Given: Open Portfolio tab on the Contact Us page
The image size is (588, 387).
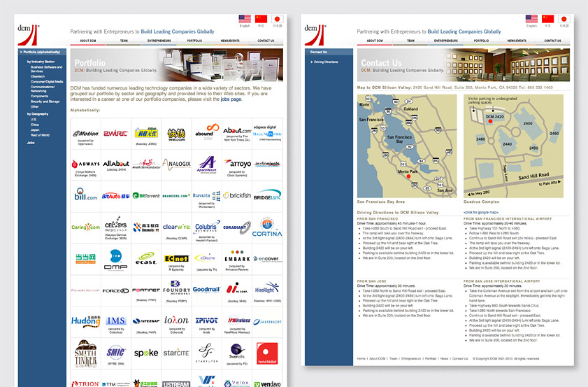Looking at the screenshot, I should (481, 41).
